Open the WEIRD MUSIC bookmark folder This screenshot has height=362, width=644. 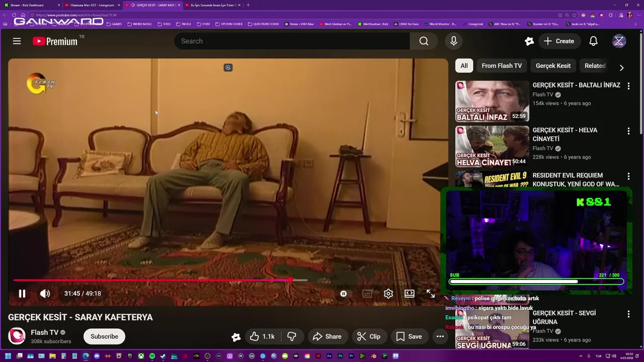[x=139, y=24]
